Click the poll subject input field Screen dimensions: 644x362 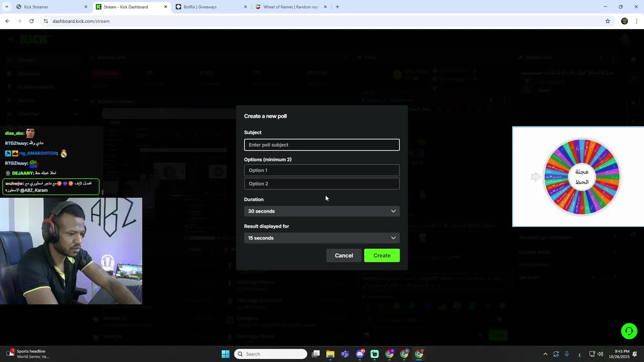coord(322,145)
